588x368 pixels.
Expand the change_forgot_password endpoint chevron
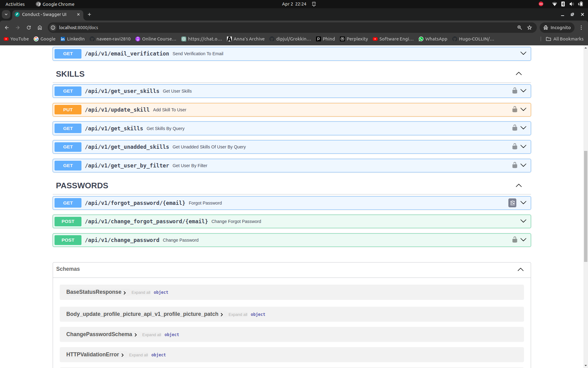coord(523,221)
